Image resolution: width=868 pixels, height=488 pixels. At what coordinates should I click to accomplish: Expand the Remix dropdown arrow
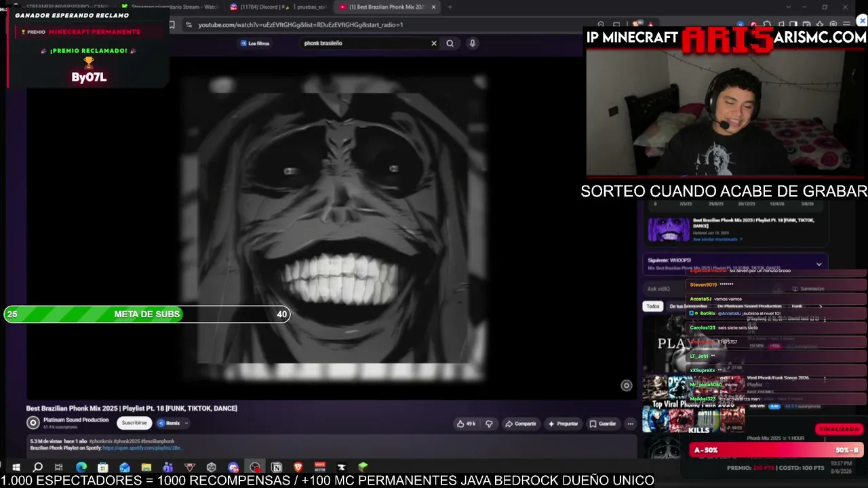point(186,423)
